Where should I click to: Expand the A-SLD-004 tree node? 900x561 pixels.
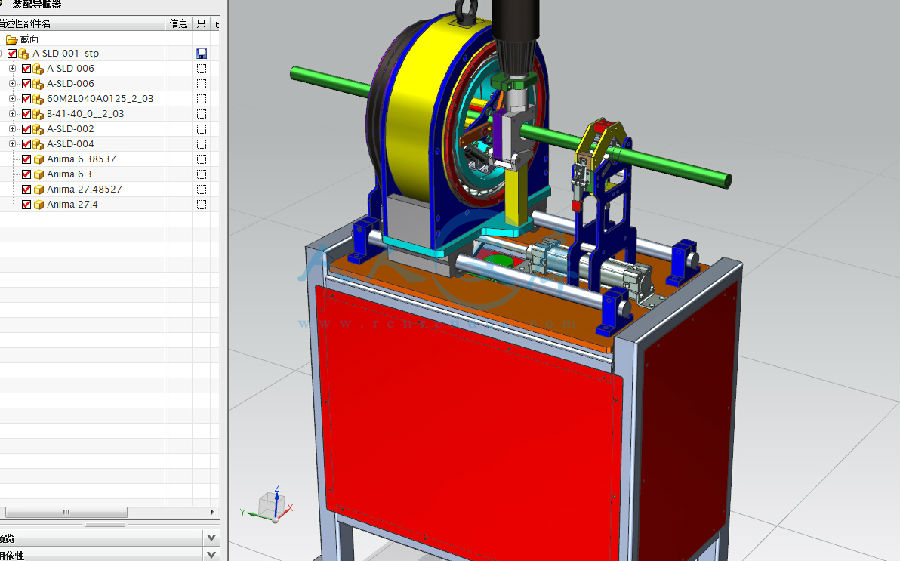[13, 144]
